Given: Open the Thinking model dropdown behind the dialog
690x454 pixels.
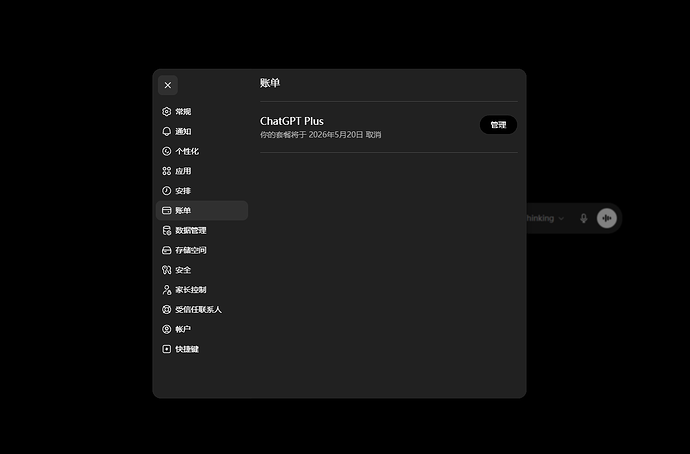Looking at the screenshot, I should [545, 218].
